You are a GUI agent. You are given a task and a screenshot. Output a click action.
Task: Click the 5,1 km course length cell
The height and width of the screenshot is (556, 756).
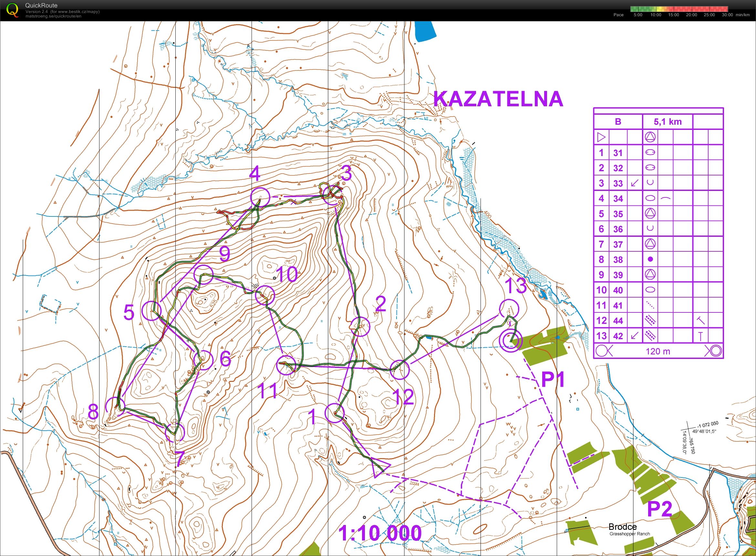(668, 121)
